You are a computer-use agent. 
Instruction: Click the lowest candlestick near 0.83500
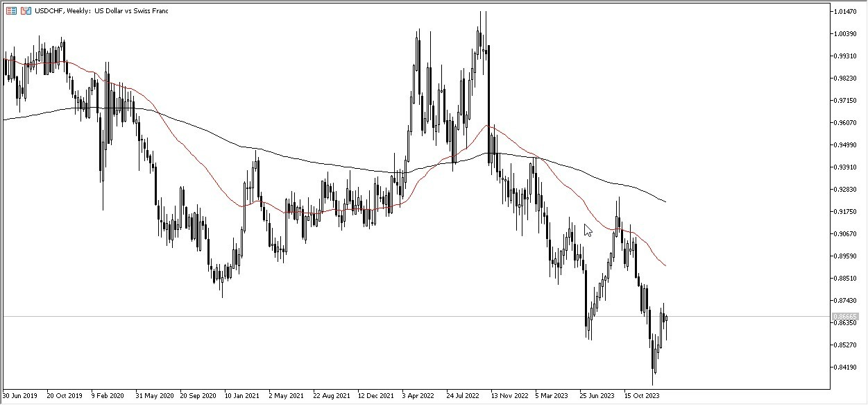[x=652, y=382]
